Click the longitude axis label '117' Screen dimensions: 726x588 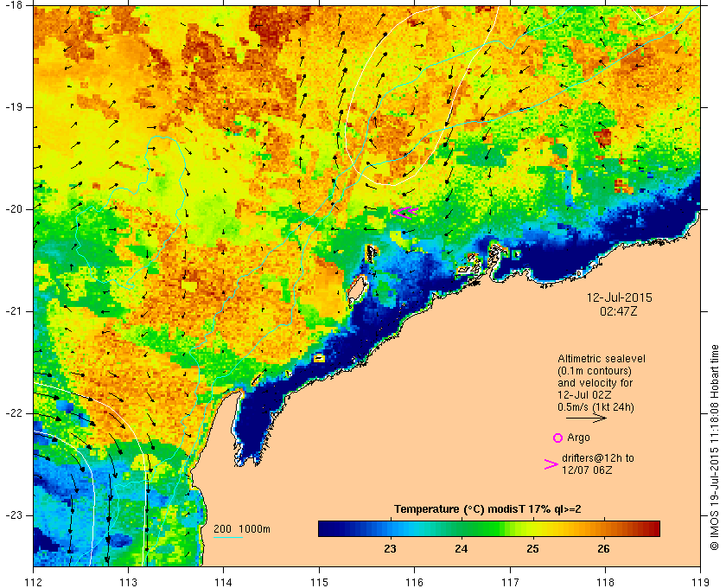(510, 581)
